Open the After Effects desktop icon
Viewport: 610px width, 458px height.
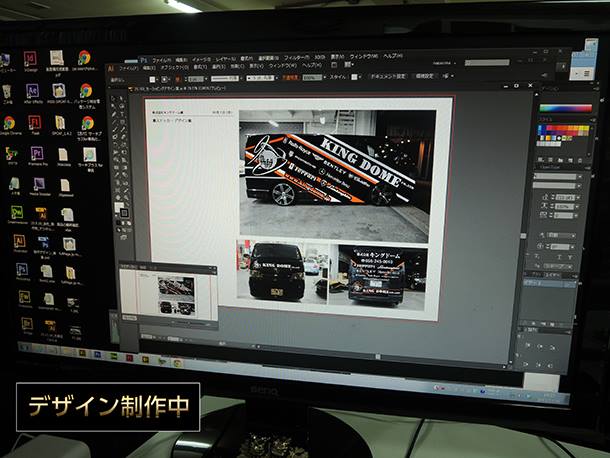tap(33, 91)
